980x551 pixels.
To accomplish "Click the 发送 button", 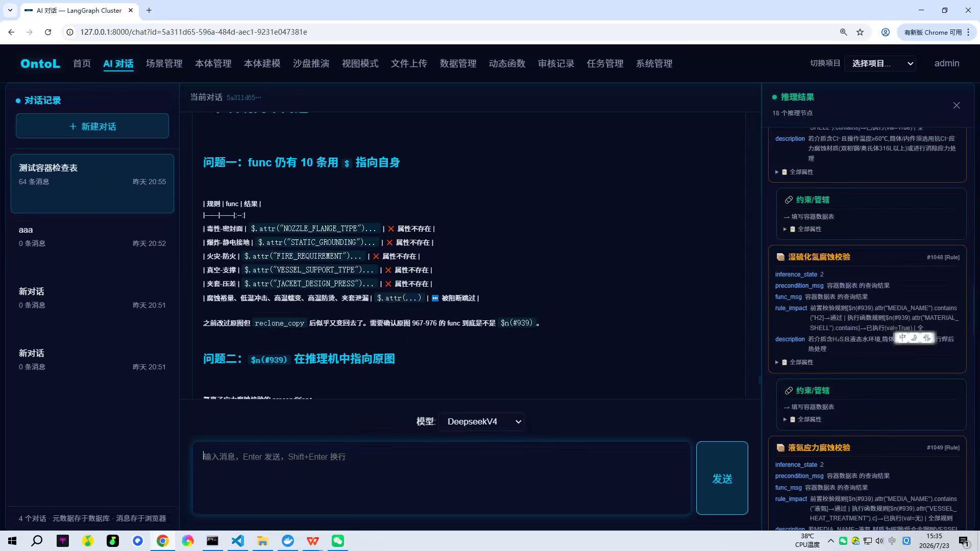I will (722, 478).
